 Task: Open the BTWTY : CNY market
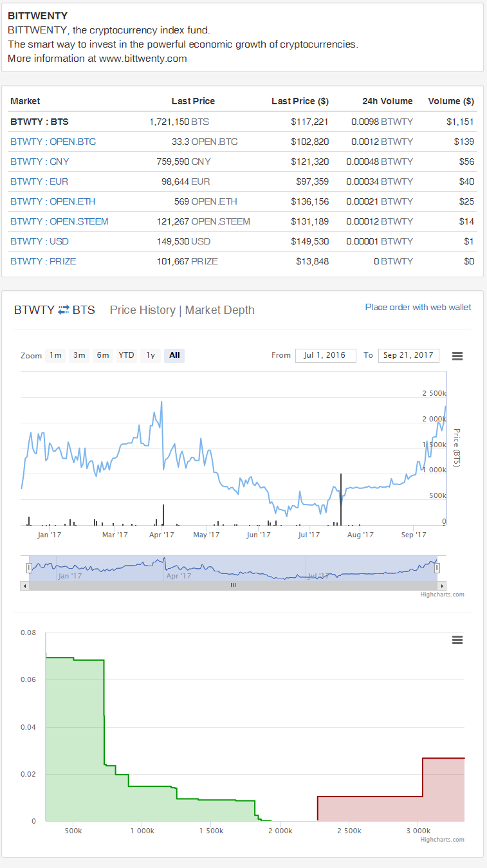coord(40,162)
